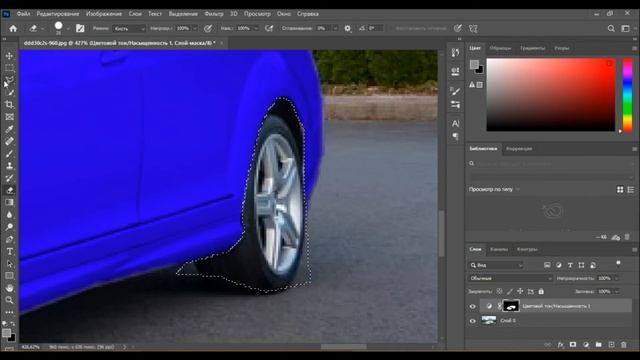
Task: Open the Фильтр menu
Action: pyautogui.click(x=214, y=14)
